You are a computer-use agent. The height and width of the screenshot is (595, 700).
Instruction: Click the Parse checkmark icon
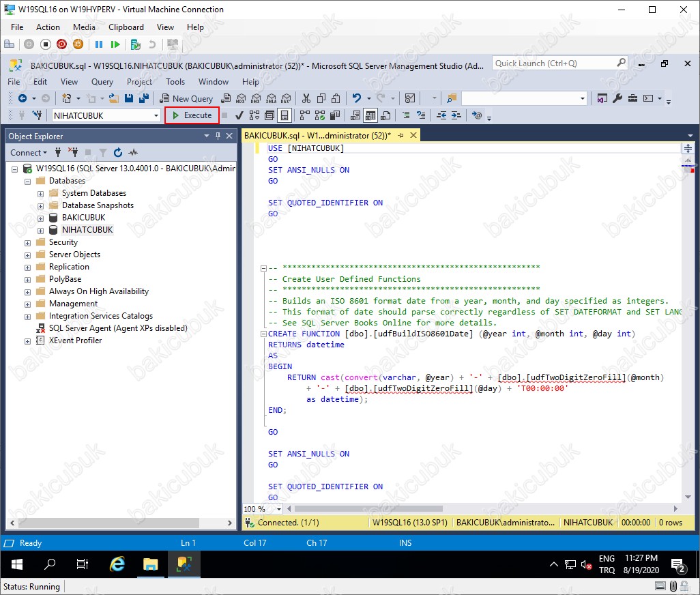point(239,115)
